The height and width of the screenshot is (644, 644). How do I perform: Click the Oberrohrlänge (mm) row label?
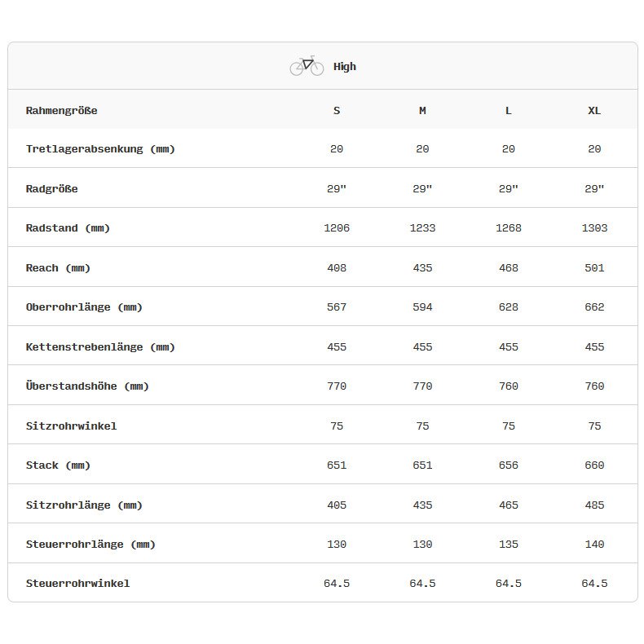[84, 307]
